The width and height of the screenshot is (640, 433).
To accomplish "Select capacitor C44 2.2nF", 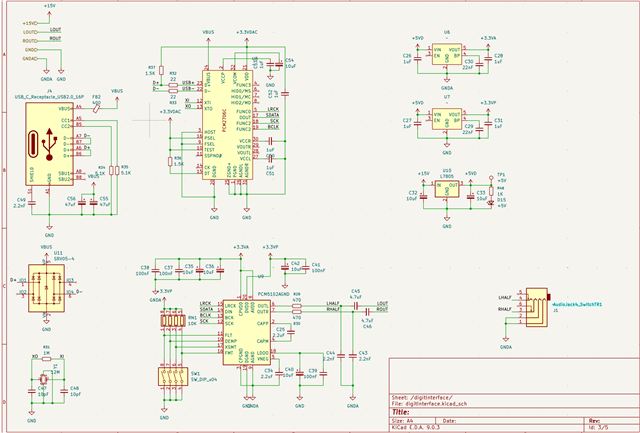I will click(341, 356).
